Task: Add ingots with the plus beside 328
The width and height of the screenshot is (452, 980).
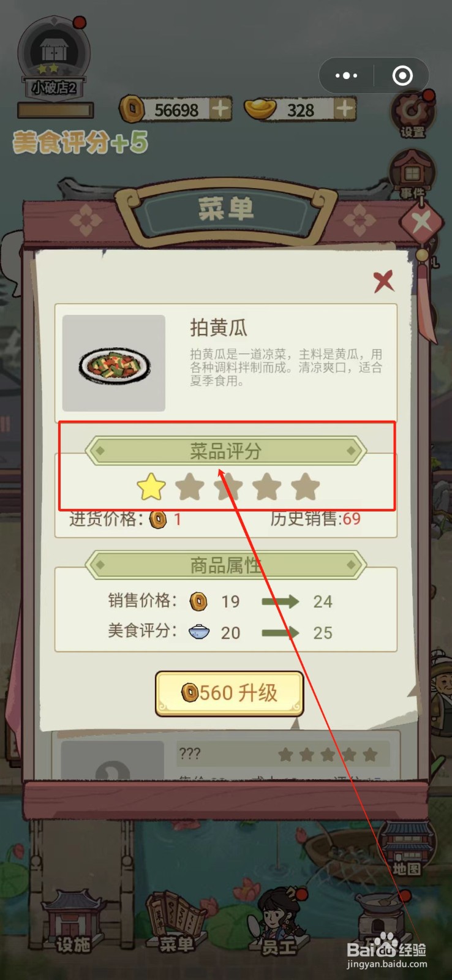Action: (345, 110)
